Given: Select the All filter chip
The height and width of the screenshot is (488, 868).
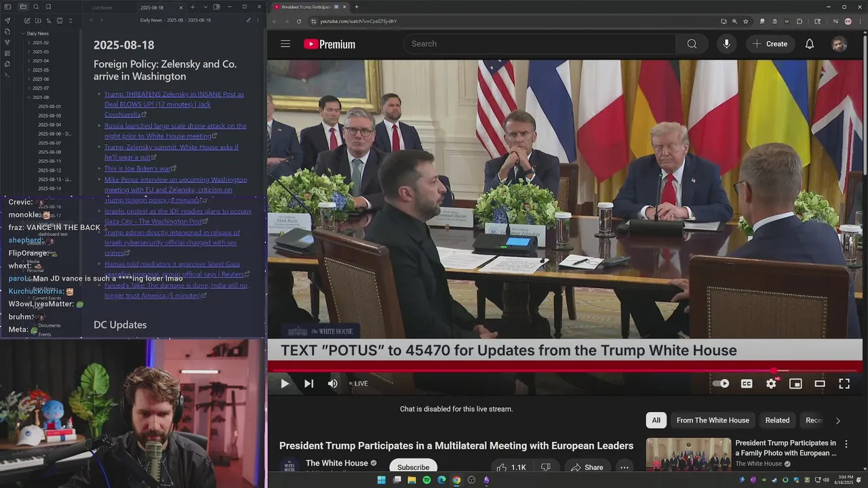Looking at the screenshot, I should tap(656, 420).
